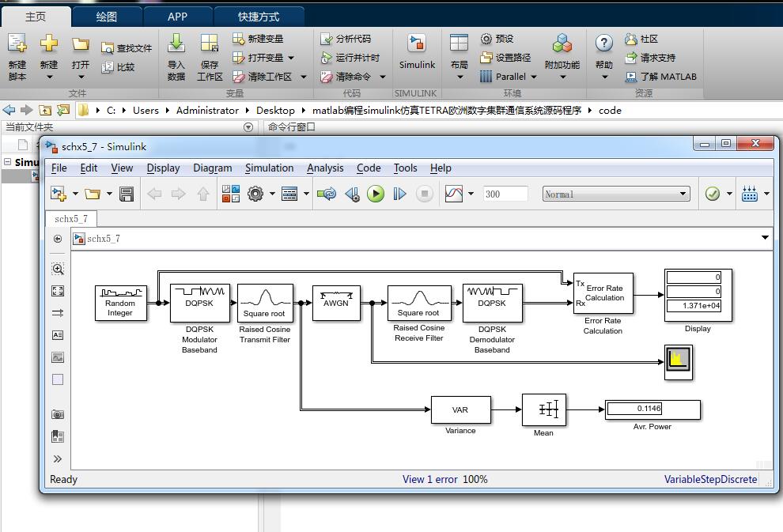Switch to the APP tab
The image size is (783, 532).
tap(177, 17)
